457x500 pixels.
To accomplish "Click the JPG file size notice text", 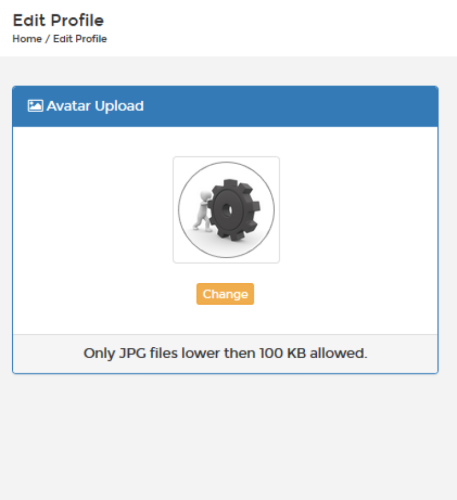I will [x=225, y=353].
